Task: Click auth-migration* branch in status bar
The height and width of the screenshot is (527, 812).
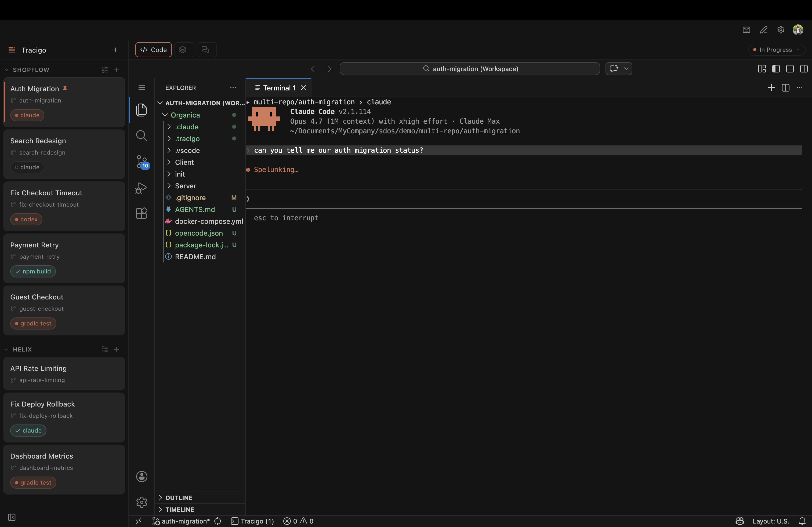Action: 181,521
